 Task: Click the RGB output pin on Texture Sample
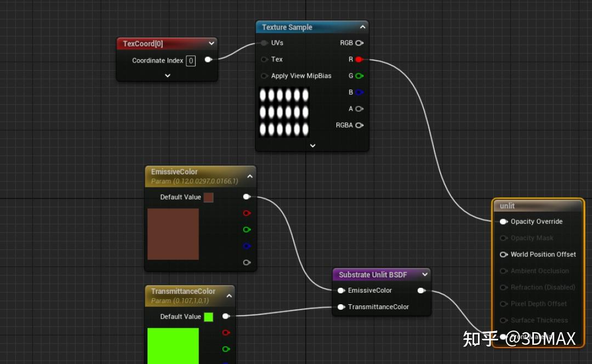click(359, 43)
